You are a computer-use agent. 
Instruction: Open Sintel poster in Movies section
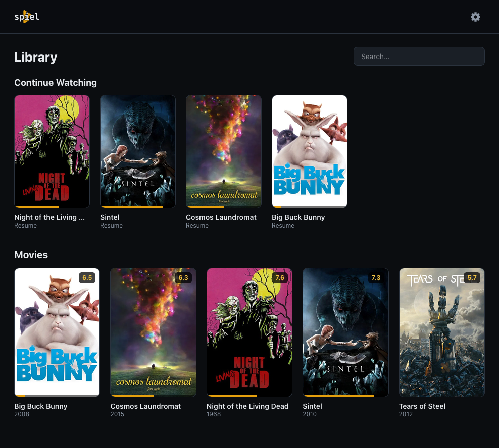[x=345, y=332]
